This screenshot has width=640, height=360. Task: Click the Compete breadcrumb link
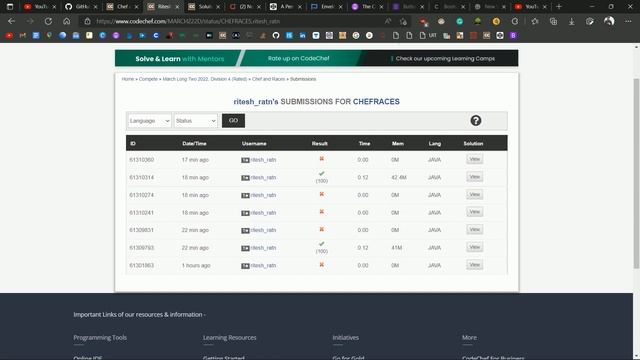(148, 79)
